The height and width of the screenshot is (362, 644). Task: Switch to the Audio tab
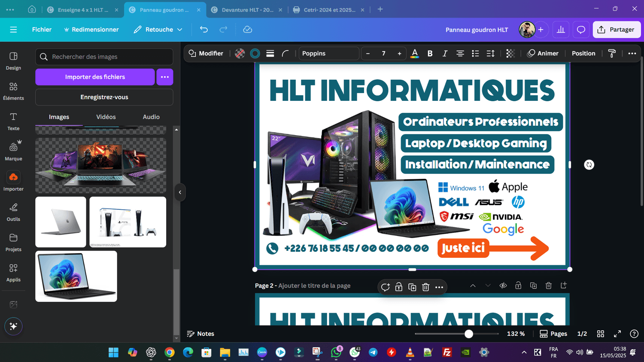click(151, 117)
